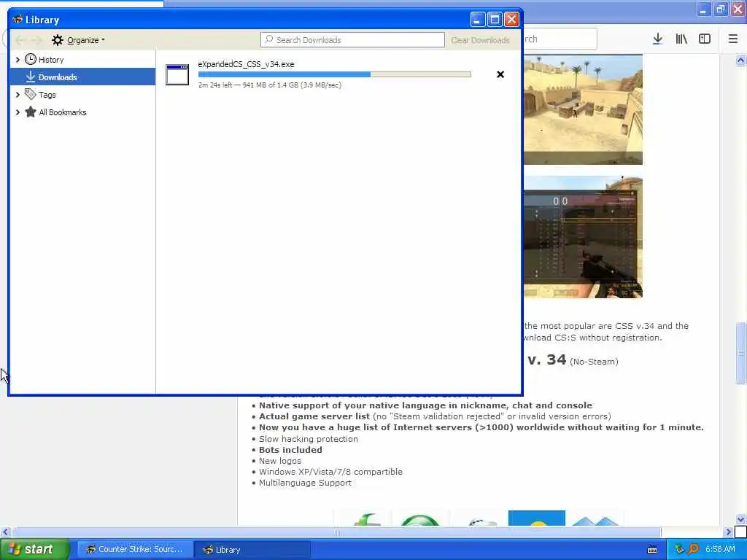
Task: Click the Slow hacking protection bullet text
Action: tap(309, 439)
